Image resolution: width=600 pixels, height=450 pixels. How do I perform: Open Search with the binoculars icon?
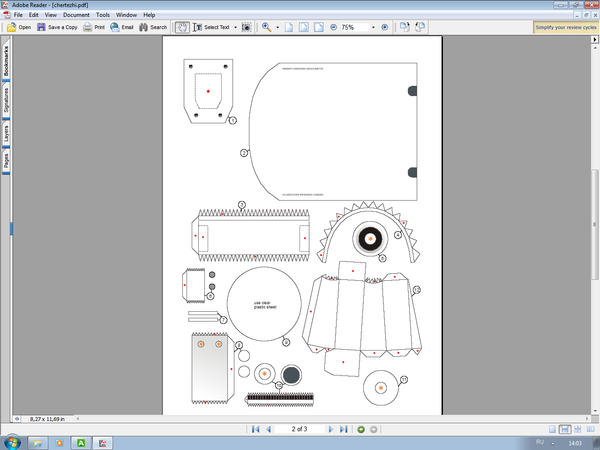153,27
